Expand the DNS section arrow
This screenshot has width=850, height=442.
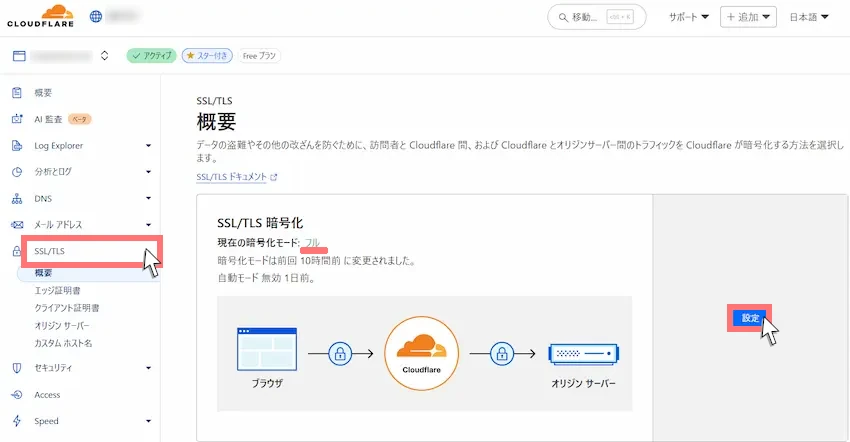(x=149, y=198)
